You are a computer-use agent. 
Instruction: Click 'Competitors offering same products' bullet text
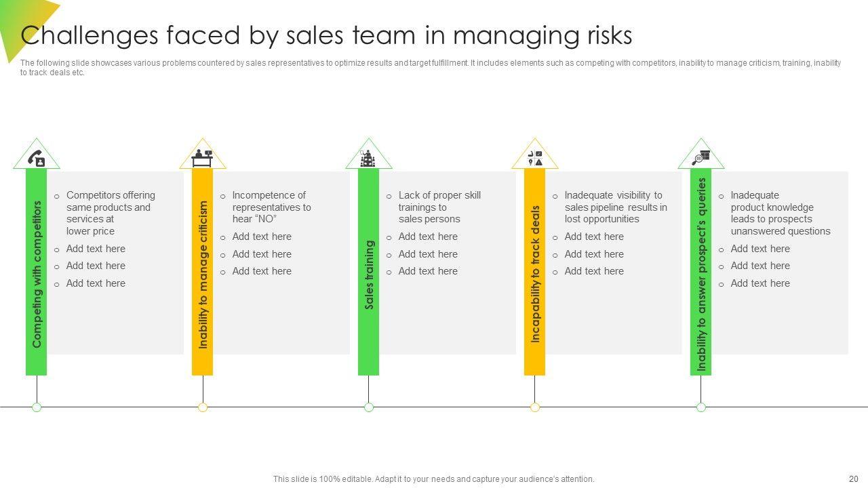pyautogui.click(x=110, y=213)
